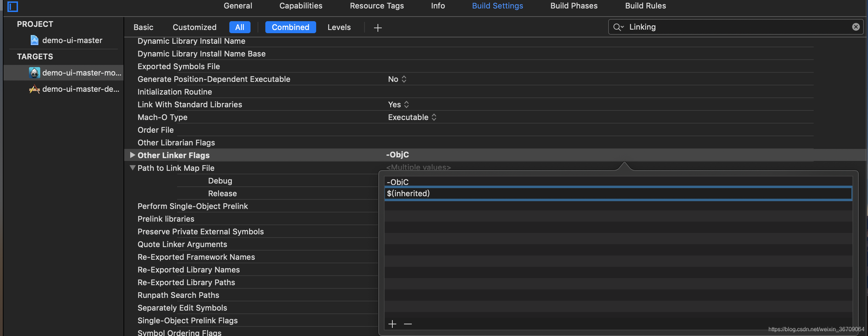
Task: Select Perform Single-Object Prelink setting
Action: [x=193, y=206]
